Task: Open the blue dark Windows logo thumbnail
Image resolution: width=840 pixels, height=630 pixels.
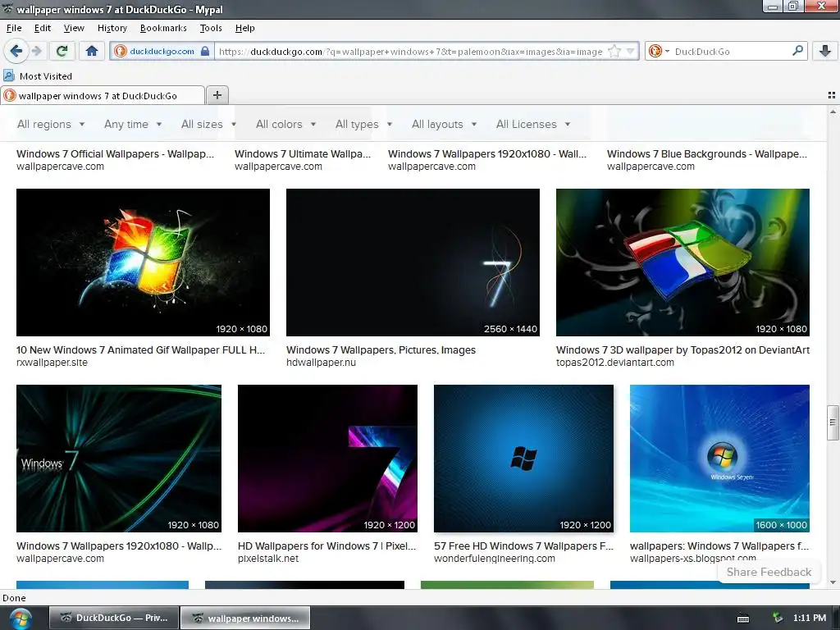Action: [x=523, y=458]
